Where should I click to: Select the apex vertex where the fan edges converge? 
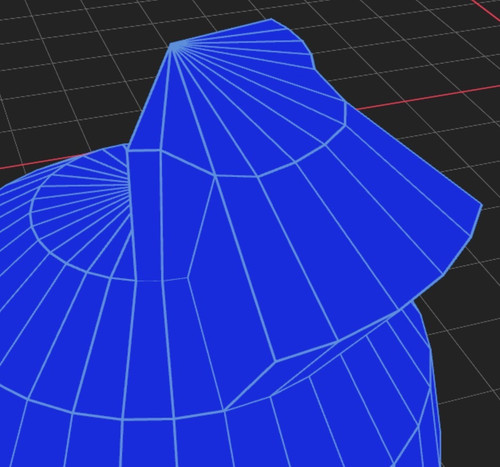coord(171,44)
